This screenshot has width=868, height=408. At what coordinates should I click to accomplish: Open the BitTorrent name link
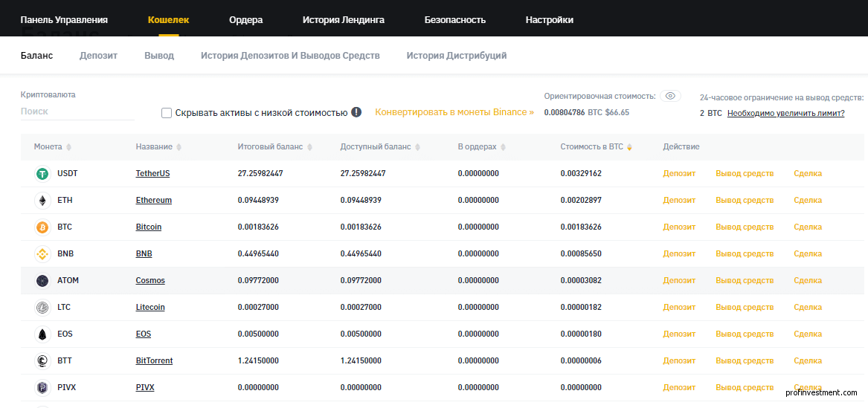coord(155,360)
